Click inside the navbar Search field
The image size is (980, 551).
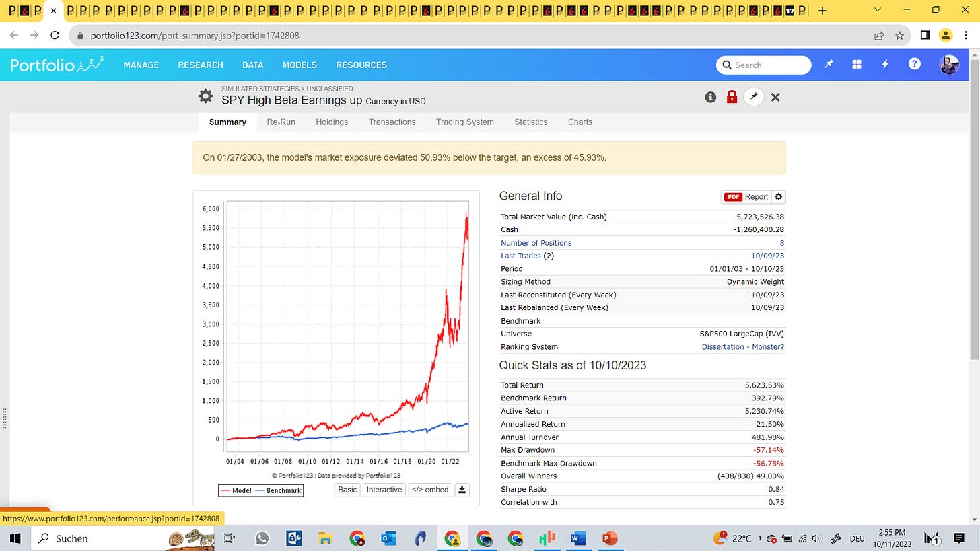[x=764, y=65]
